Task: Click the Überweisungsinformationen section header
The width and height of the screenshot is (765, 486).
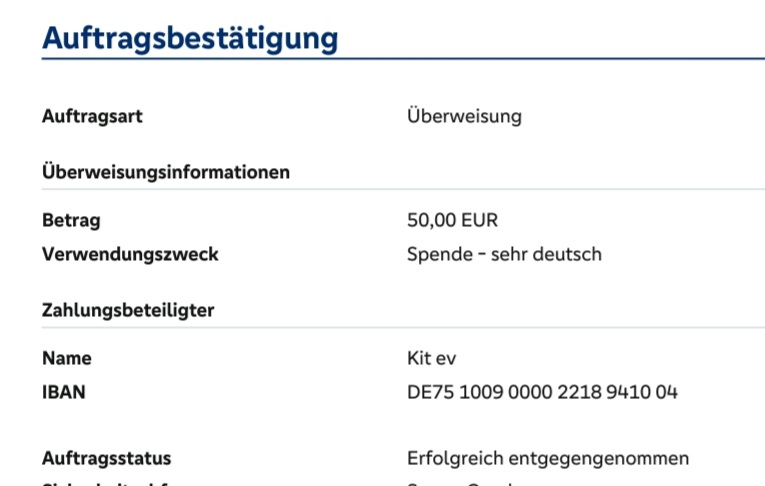Action: [166, 172]
